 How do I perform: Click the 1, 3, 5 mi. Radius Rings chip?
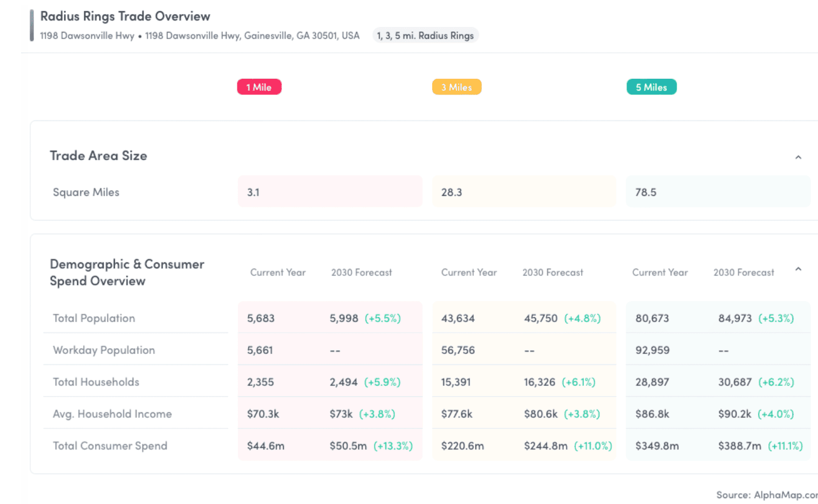(x=425, y=36)
